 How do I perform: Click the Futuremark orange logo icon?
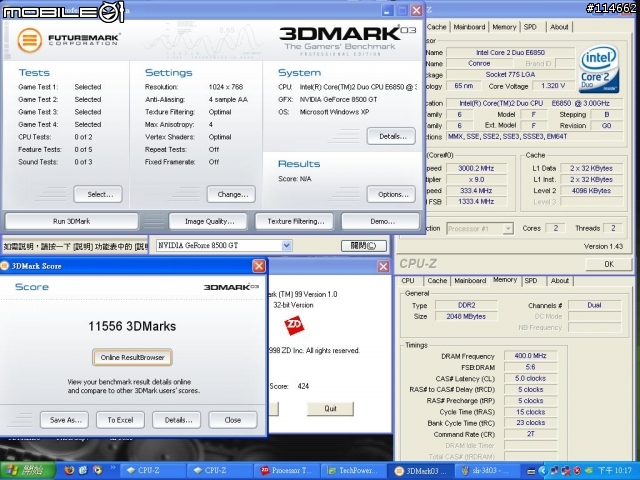click(29, 40)
